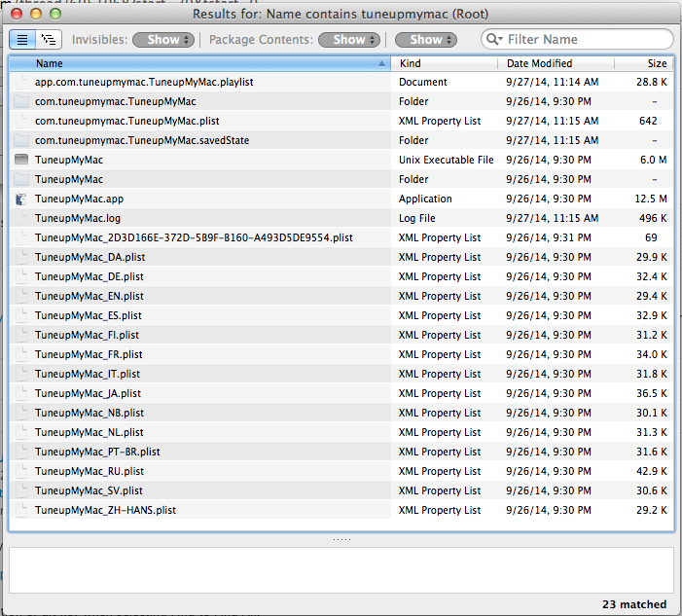The height and width of the screenshot is (616, 682).
Task: Click the 9/26/14, 9:31 PM date cell
Action: pos(549,237)
